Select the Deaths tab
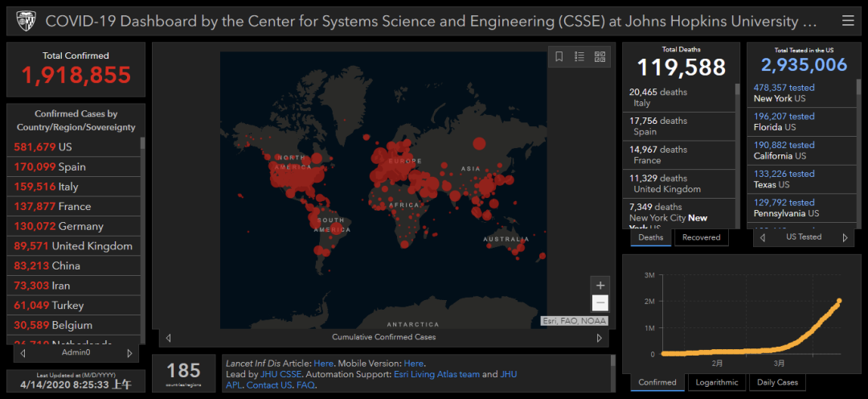 [x=650, y=237]
